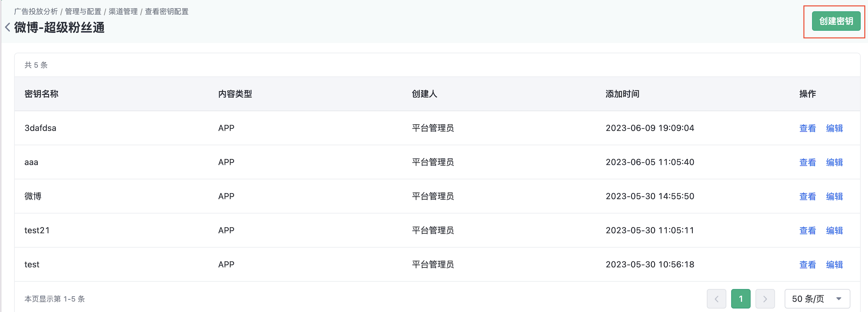Viewport: 868px width, 312px height.
Task: Click 编辑 for key 3dafdsa
Action: (834, 128)
